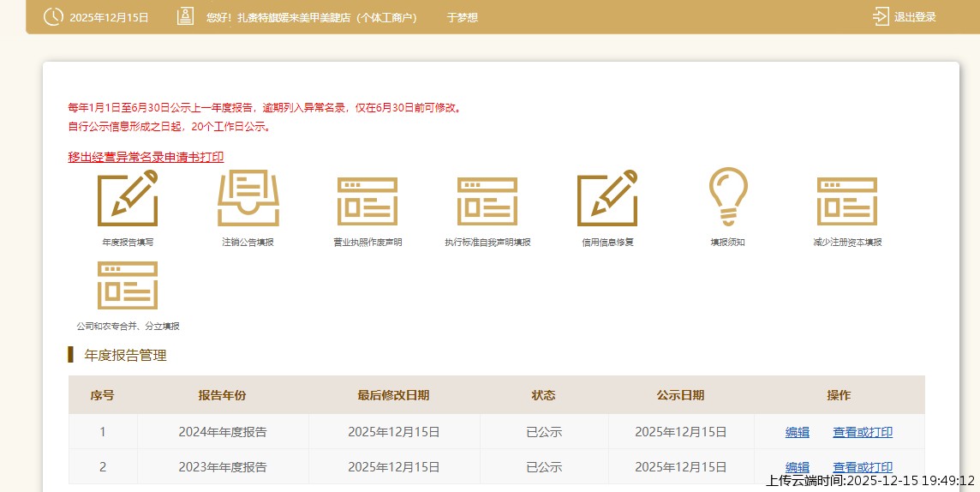The image size is (980, 492).
Task: View or print the 2023年度报告
Action: coord(863,467)
